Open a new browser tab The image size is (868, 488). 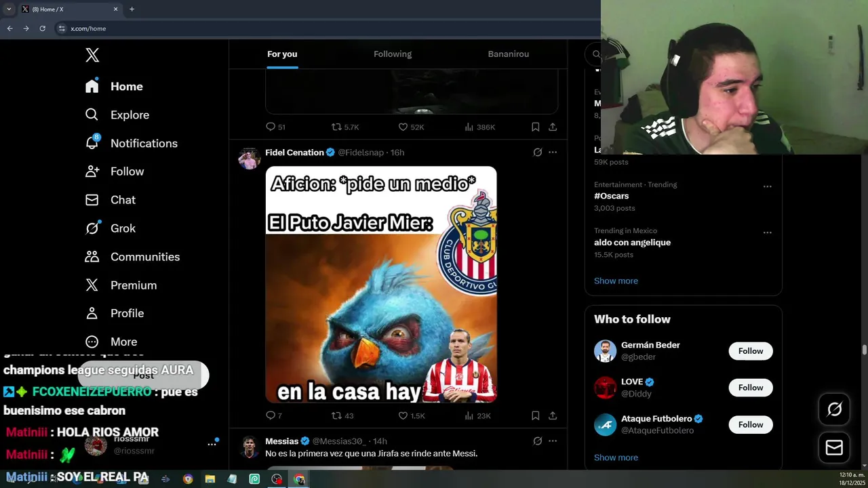pos(132,9)
